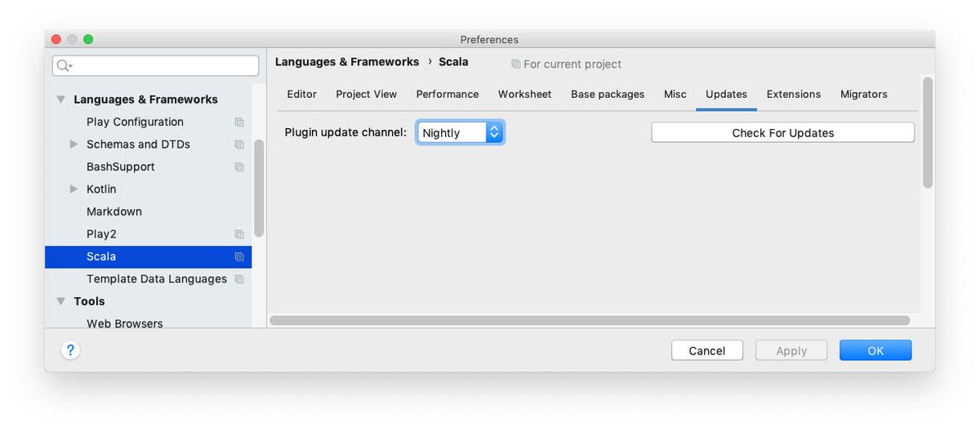Viewport: 980px width, 431px height.
Task: Click the For current project label
Action: coord(572,64)
